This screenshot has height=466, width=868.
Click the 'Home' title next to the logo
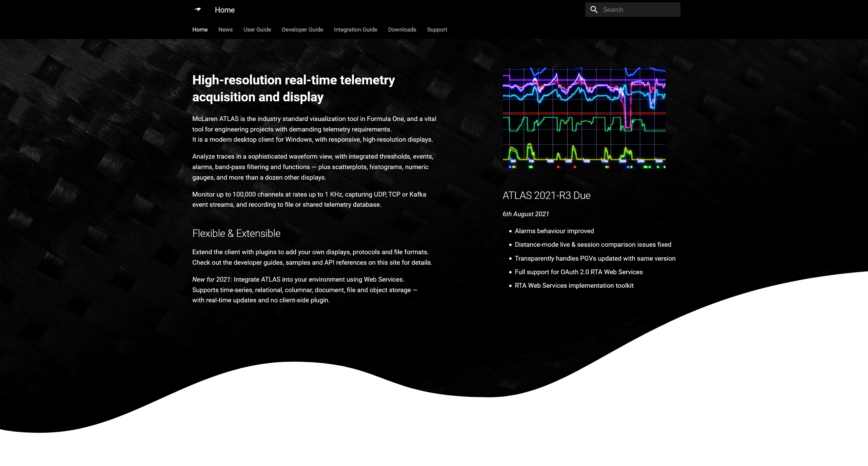pyautogui.click(x=224, y=10)
